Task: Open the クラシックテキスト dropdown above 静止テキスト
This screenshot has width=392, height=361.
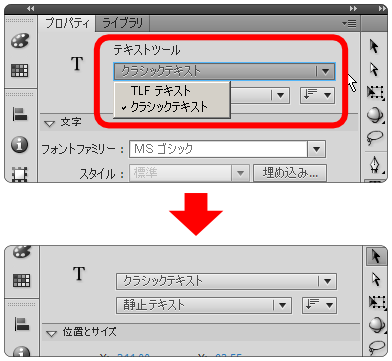Action: (226, 282)
